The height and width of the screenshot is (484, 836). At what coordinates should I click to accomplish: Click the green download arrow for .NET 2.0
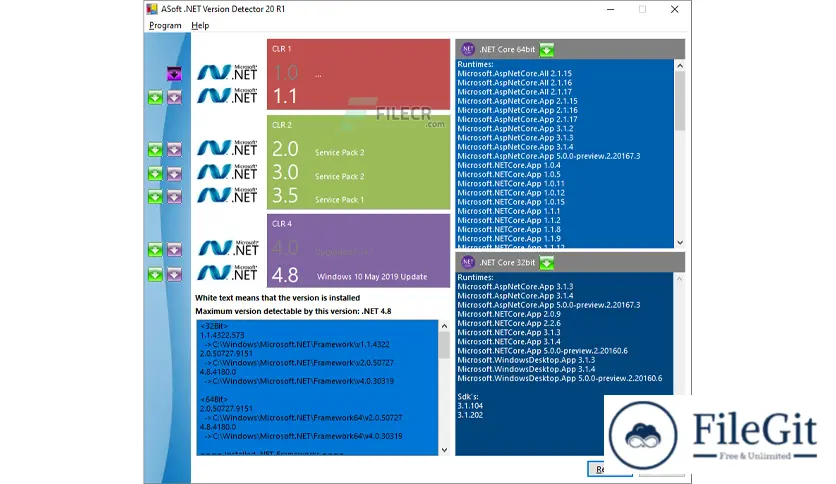(x=155, y=149)
